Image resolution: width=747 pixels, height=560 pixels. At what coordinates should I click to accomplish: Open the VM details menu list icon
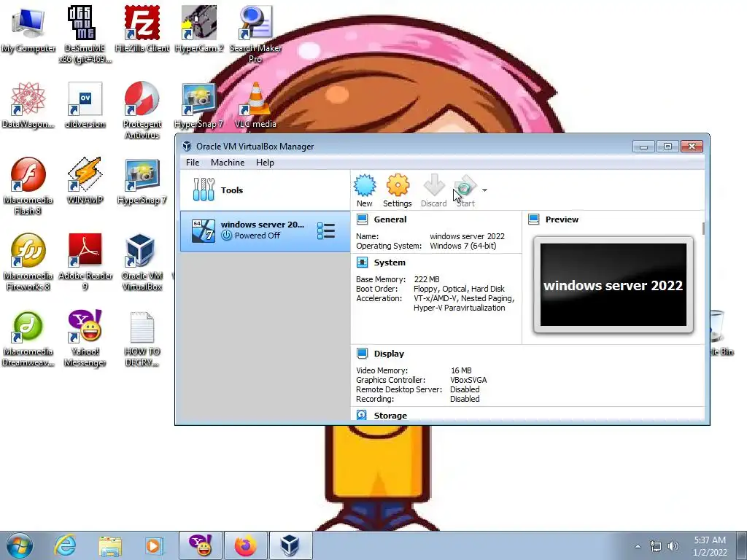click(x=326, y=231)
